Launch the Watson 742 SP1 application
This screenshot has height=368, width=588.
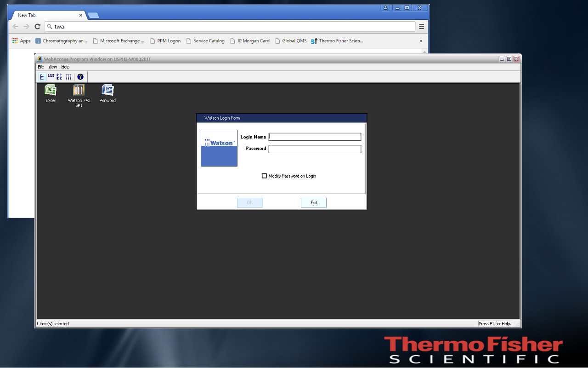click(x=79, y=91)
